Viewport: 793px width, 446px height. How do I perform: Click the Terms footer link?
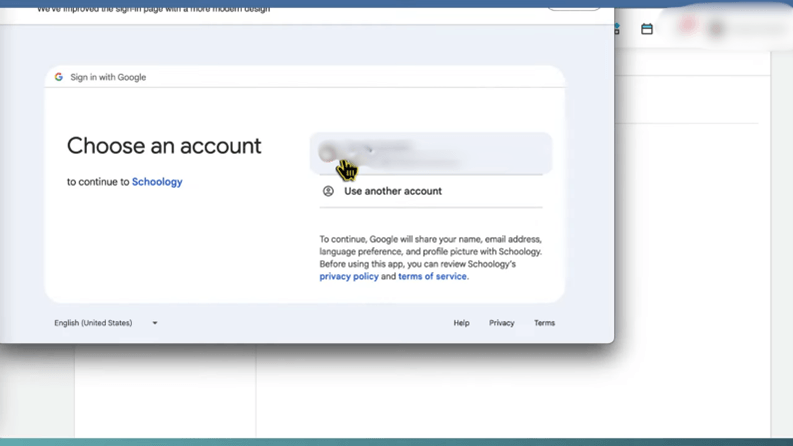(x=544, y=323)
